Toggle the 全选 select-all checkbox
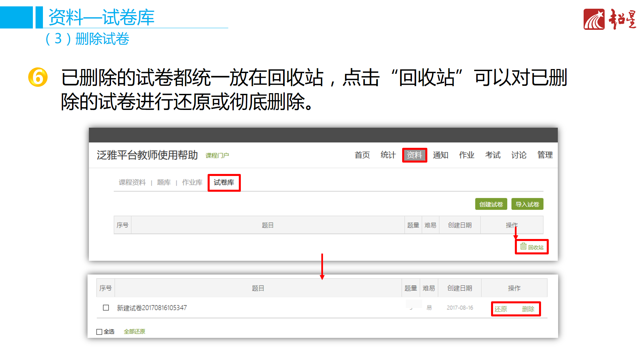This screenshot has height=362, width=644. click(x=99, y=332)
